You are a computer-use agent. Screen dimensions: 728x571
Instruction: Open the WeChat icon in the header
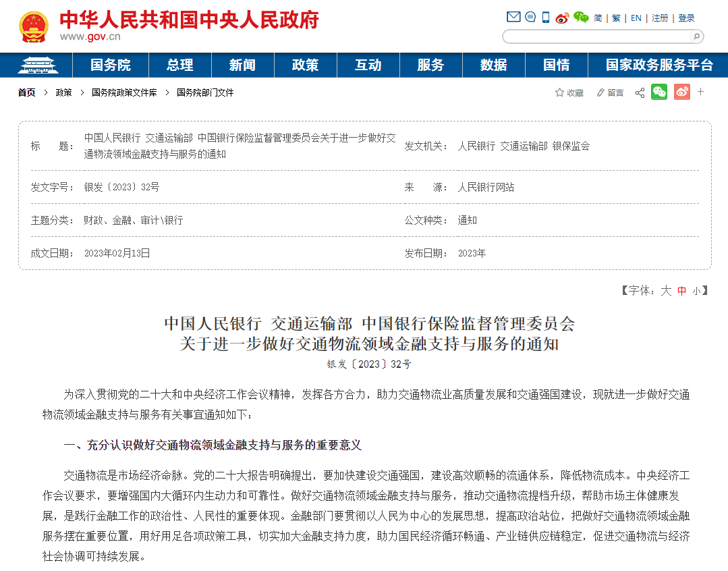pos(580,17)
